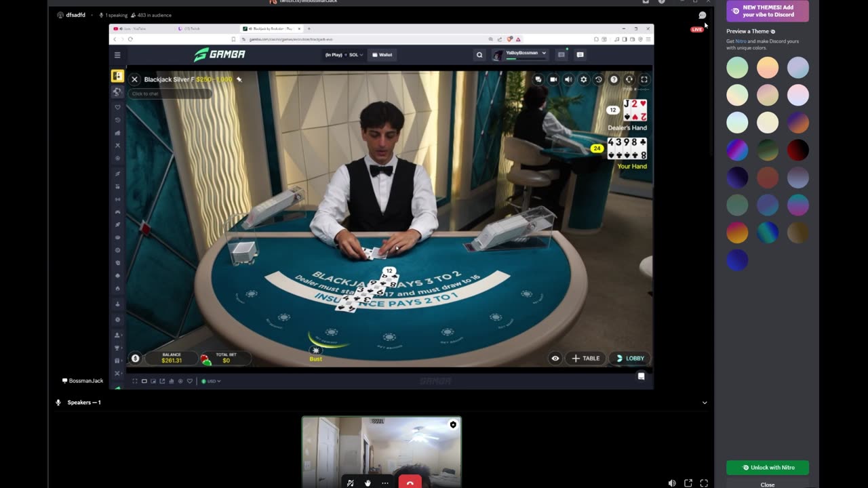Click the raise hand icon in call controls

point(368,483)
